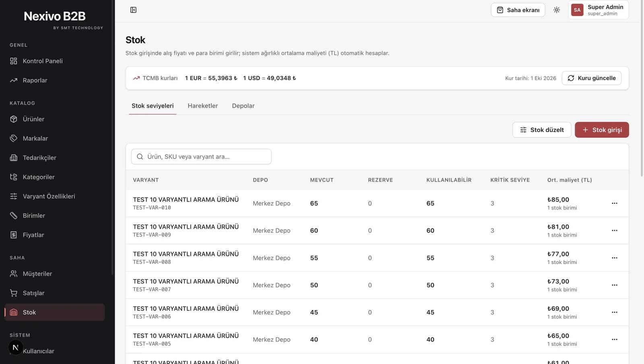
Task: Open Saha ekranı
Action: (518, 10)
